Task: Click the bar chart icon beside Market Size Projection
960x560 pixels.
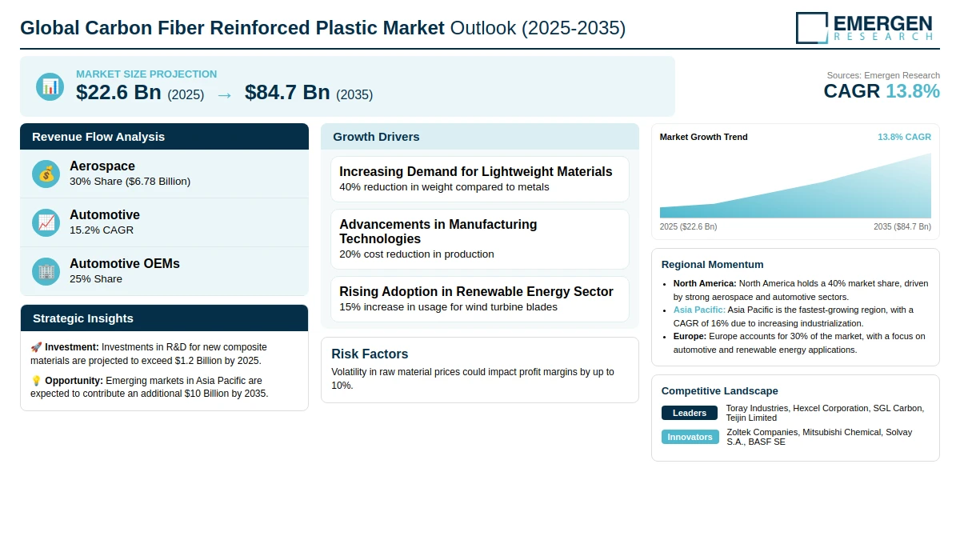Action: (x=50, y=86)
